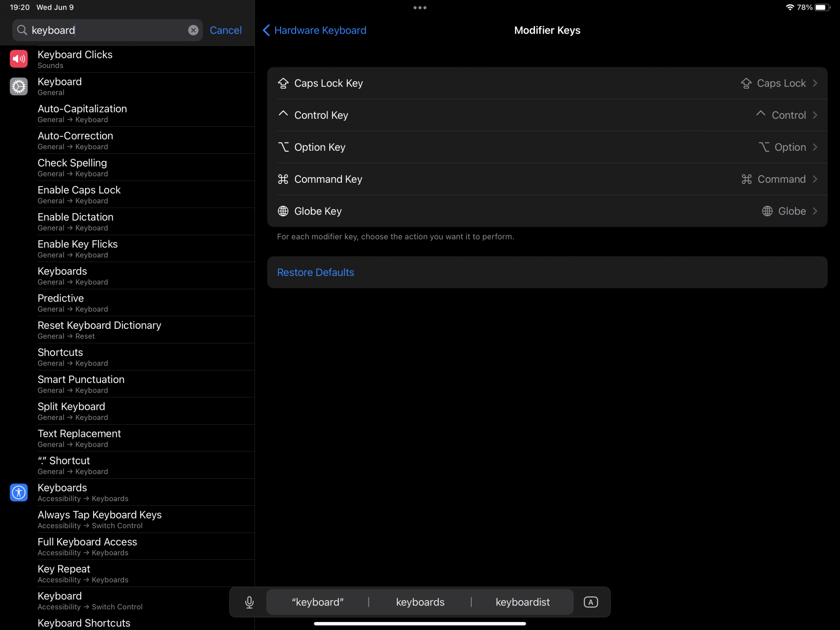
Task: Open Option Key action choices
Action: [x=547, y=147]
